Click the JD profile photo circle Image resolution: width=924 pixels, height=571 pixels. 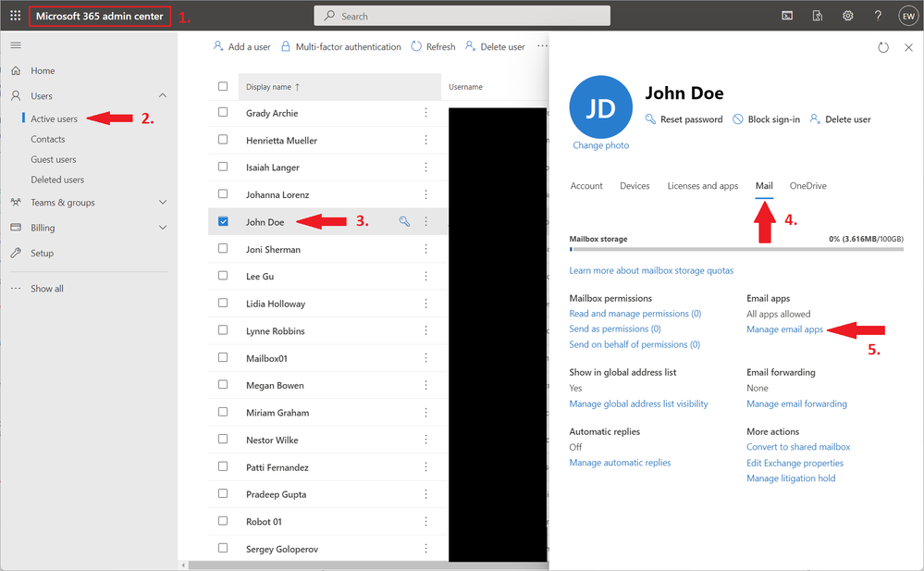click(x=600, y=107)
